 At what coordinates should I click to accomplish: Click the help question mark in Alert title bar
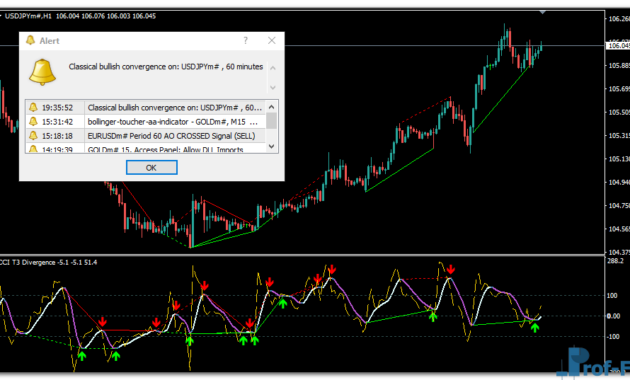245,41
